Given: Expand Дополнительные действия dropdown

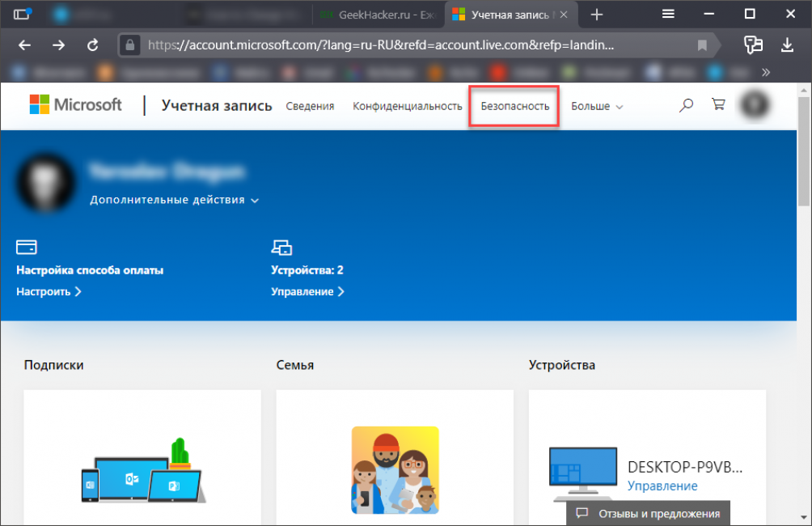Looking at the screenshot, I should pos(174,200).
